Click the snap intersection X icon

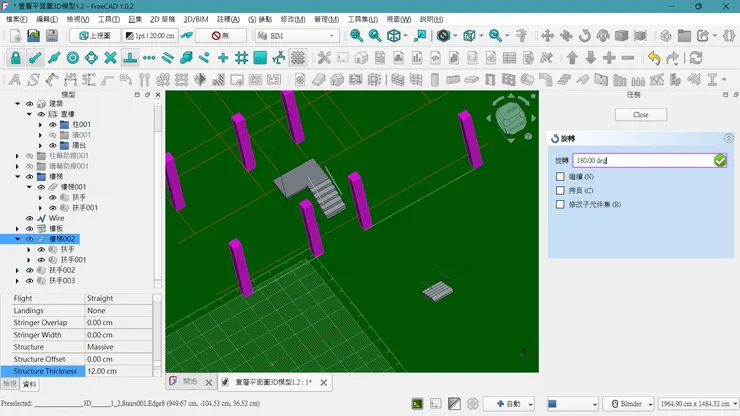click(110, 58)
